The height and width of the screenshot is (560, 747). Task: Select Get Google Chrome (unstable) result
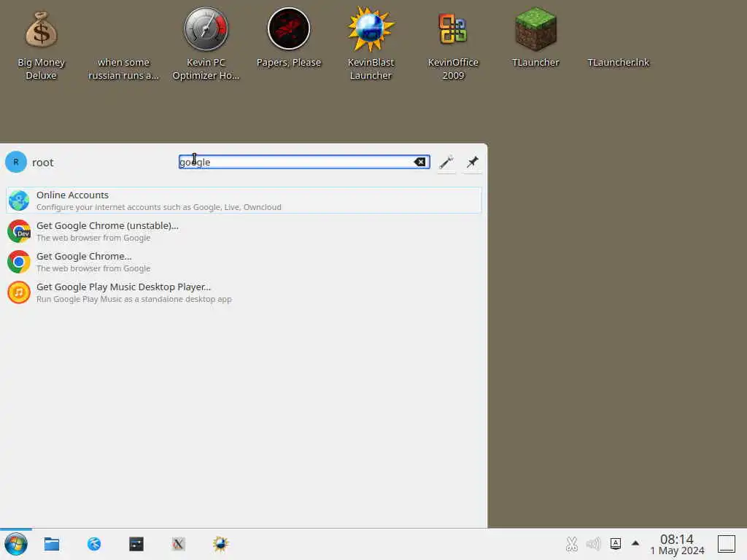pyautogui.click(x=244, y=231)
